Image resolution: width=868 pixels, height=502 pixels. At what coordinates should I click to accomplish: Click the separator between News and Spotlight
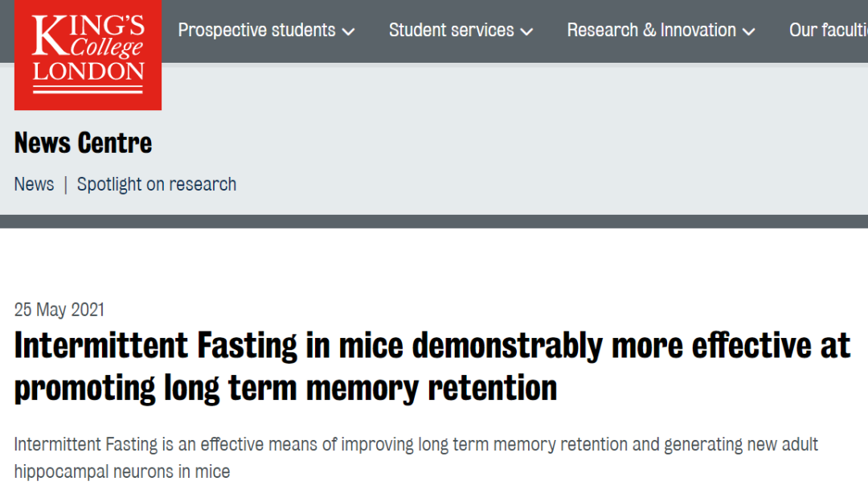point(65,184)
